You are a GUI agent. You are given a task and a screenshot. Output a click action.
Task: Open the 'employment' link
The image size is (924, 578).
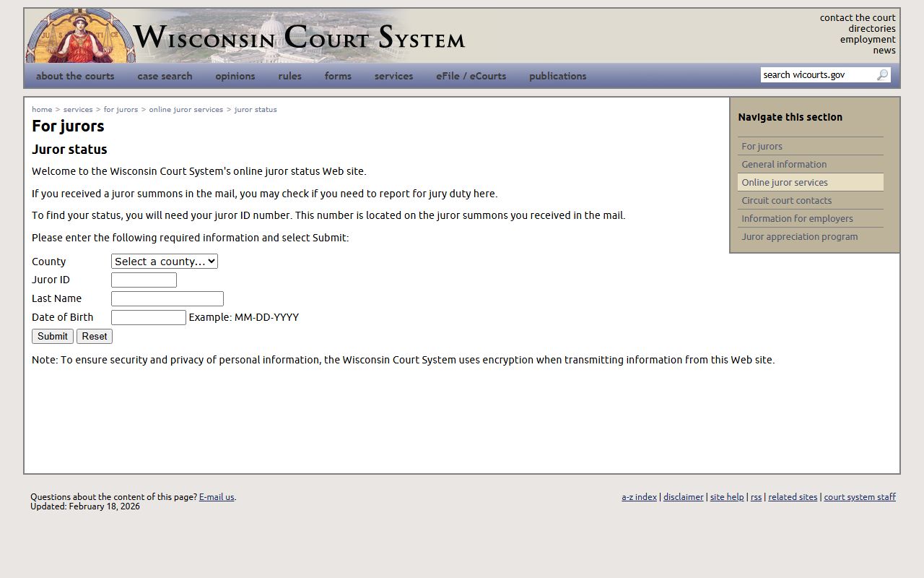click(868, 40)
